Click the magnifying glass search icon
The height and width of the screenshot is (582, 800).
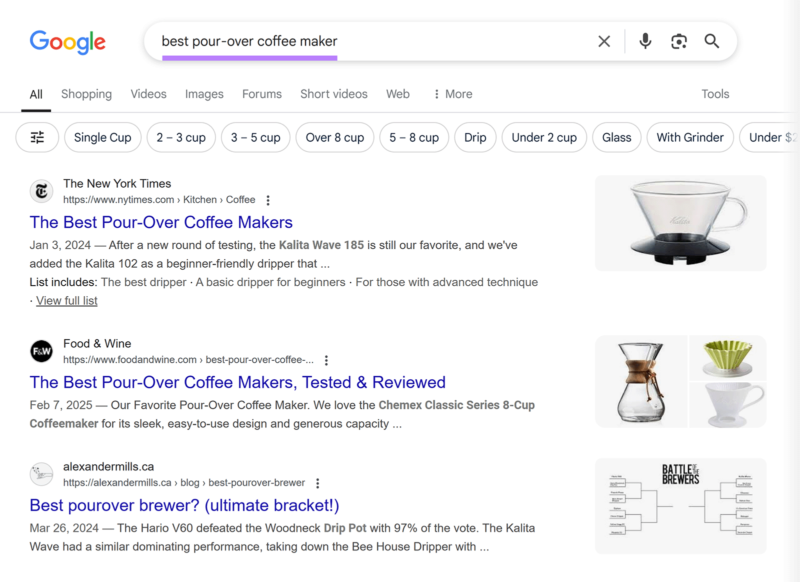coord(712,41)
